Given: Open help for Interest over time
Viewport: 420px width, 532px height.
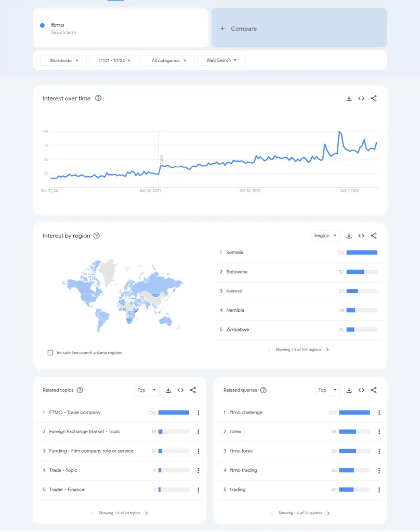Looking at the screenshot, I should tap(98, 98).
